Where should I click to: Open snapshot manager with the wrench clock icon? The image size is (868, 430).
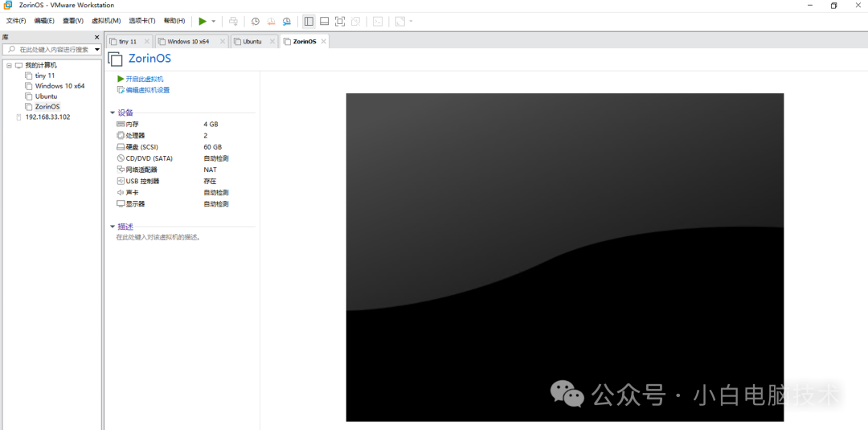(286, 21)
